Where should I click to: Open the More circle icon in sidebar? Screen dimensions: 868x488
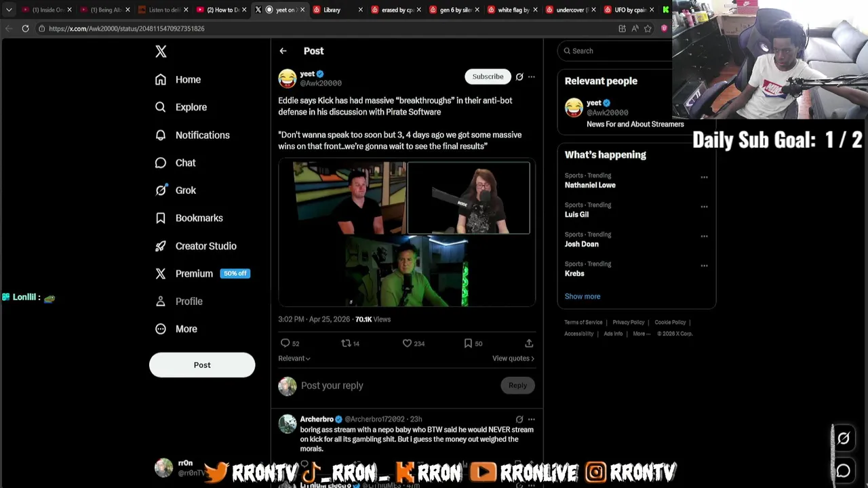click(161, 329)
